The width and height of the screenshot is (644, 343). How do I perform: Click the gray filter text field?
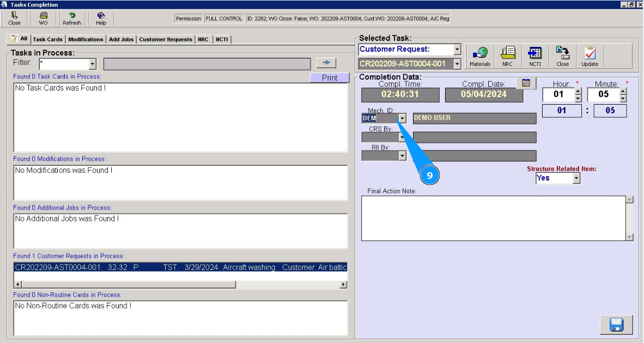[207, 64]
